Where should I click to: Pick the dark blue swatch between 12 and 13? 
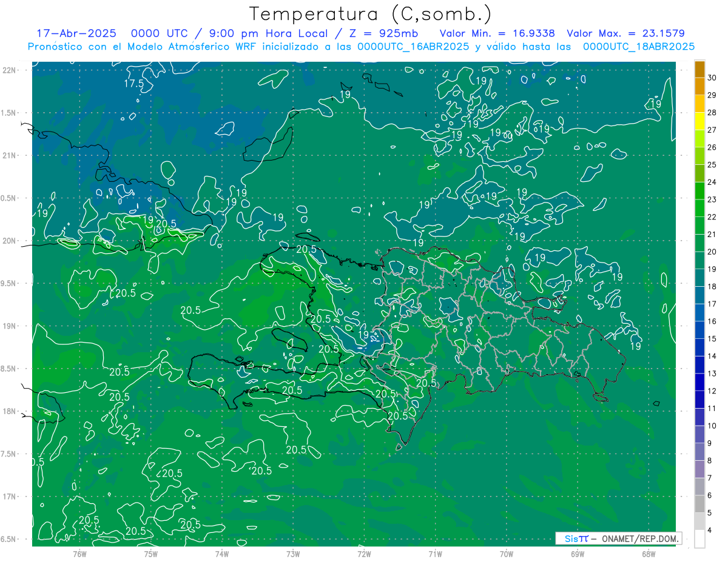coord(699,383)
